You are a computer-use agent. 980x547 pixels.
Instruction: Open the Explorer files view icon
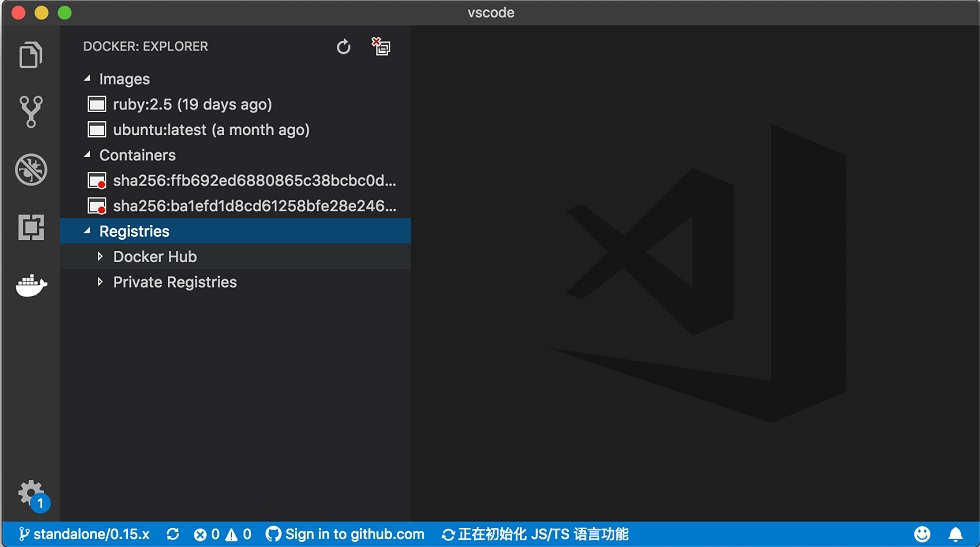[31, 54]
